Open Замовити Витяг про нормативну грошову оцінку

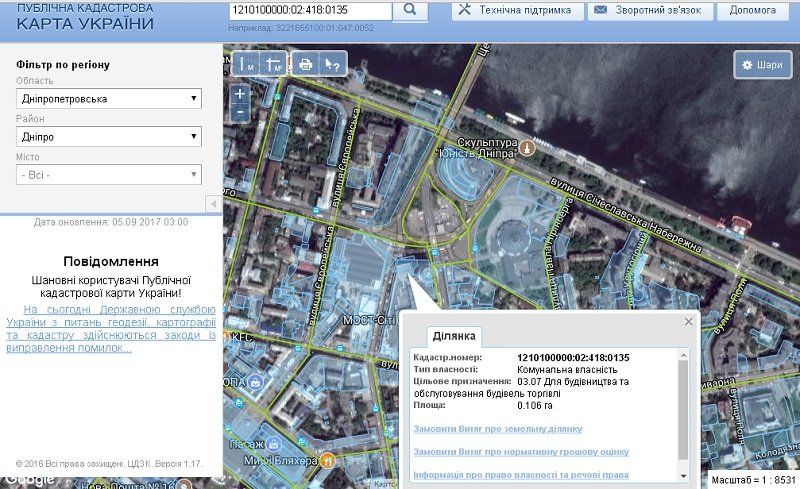521,452
